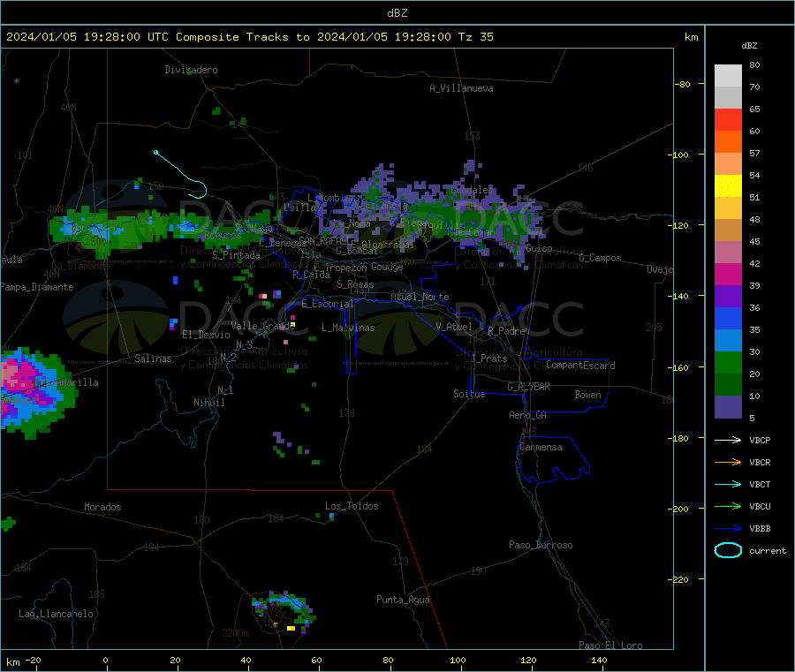This screenshot has width=795, height=672.
Task: Click the R_Padre map label
Action: (x=506, y=331)
